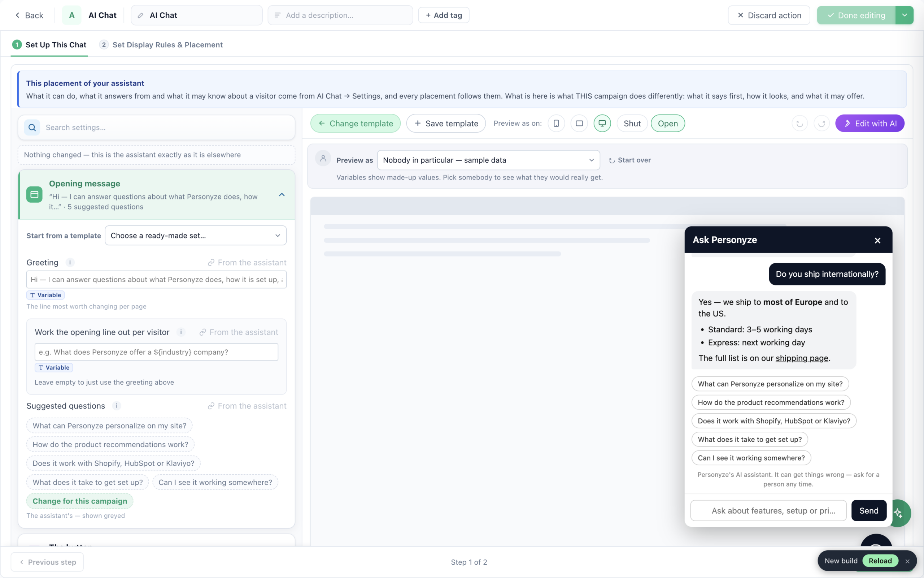Viewport: 924px width, 578px height.
Task: Send the chat message
Action: pyautogui.click(x=869, y=511)
